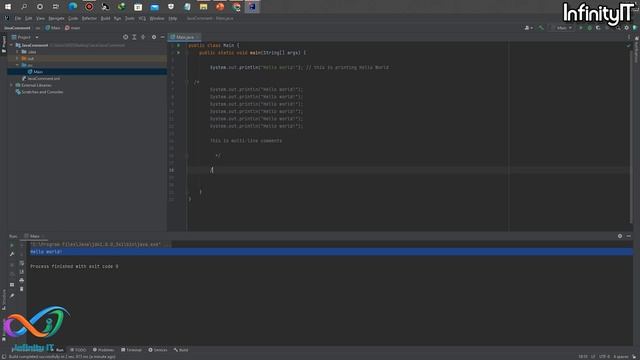Viewport: 640px width, 360px height.
Task: Hide the Run tool window
Action: point(629,236)
